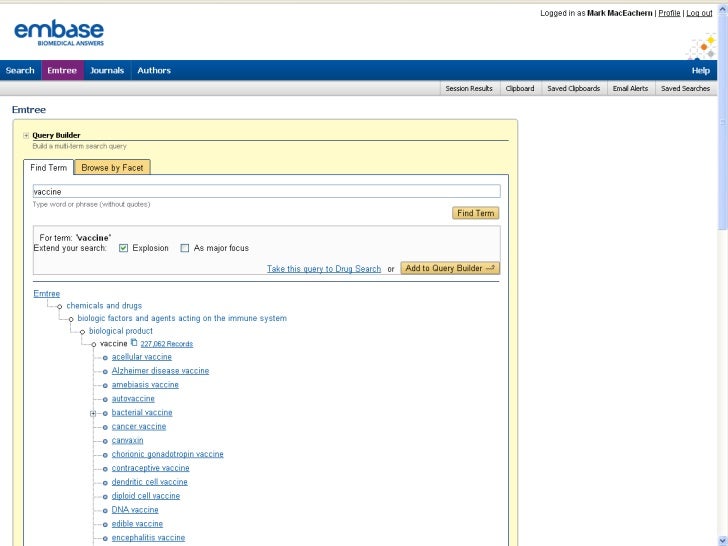The height and width of the screenshot is (546, 728).
Task: Follow Take this query to Drug Search link
Action: [x=324, y=269]
